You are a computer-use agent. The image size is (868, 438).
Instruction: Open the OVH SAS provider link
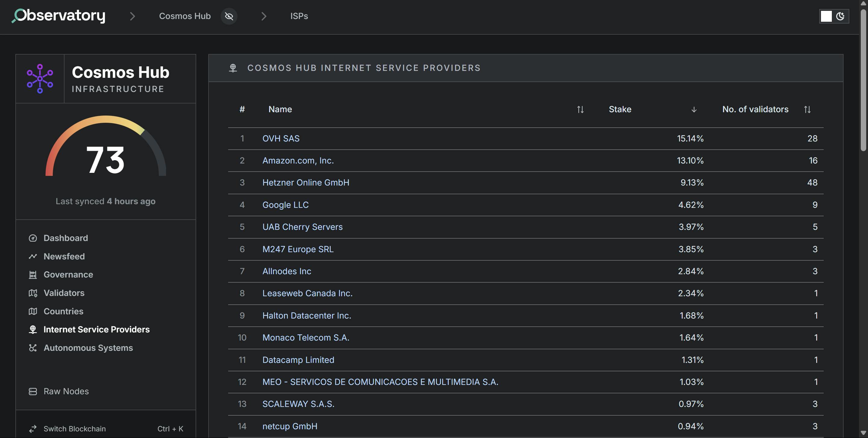point(281,138)
